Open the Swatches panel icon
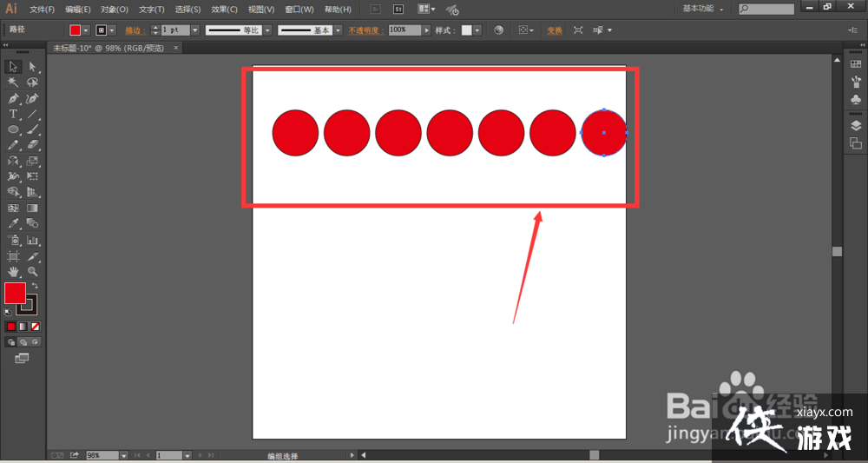 [855, 65]
